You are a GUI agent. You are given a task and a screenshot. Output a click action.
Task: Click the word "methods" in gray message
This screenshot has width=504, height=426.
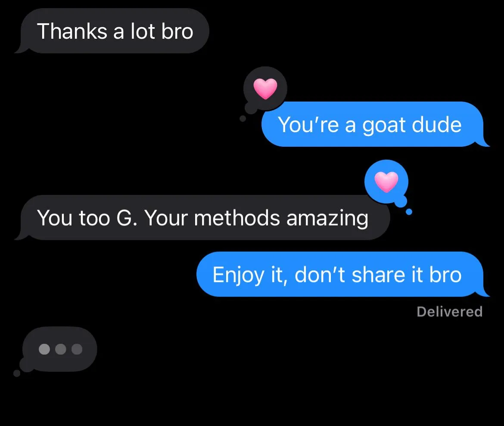237,218
